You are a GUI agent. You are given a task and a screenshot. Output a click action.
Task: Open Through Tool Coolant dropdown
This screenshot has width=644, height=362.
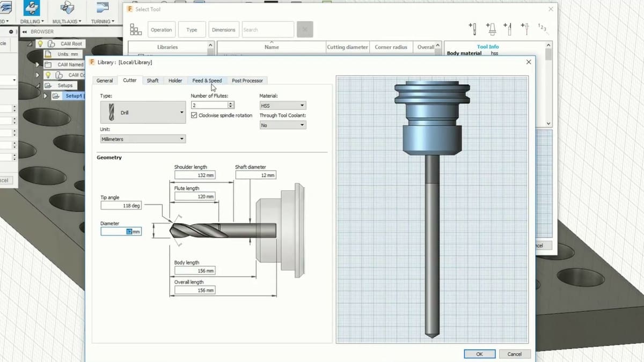click(x=282, y=125)
